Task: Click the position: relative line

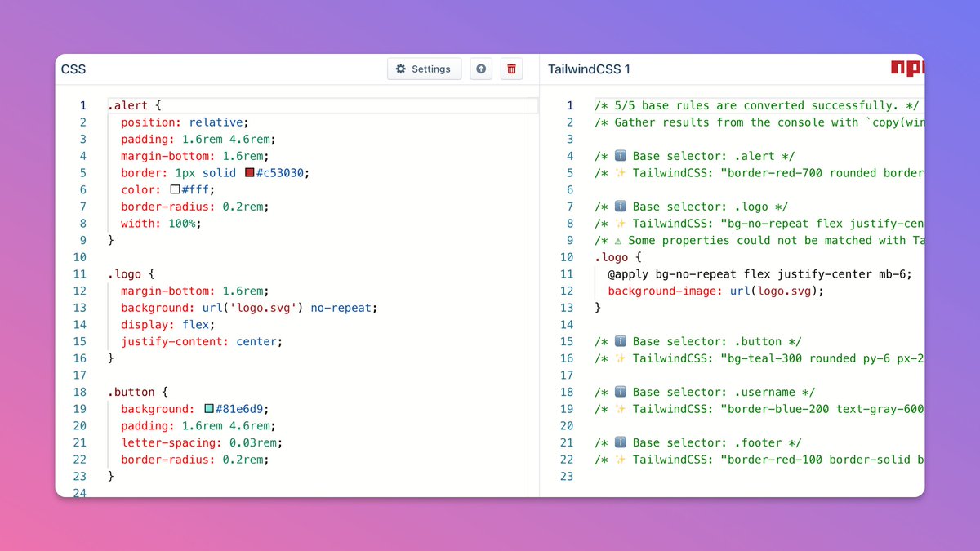Action: 185,122
